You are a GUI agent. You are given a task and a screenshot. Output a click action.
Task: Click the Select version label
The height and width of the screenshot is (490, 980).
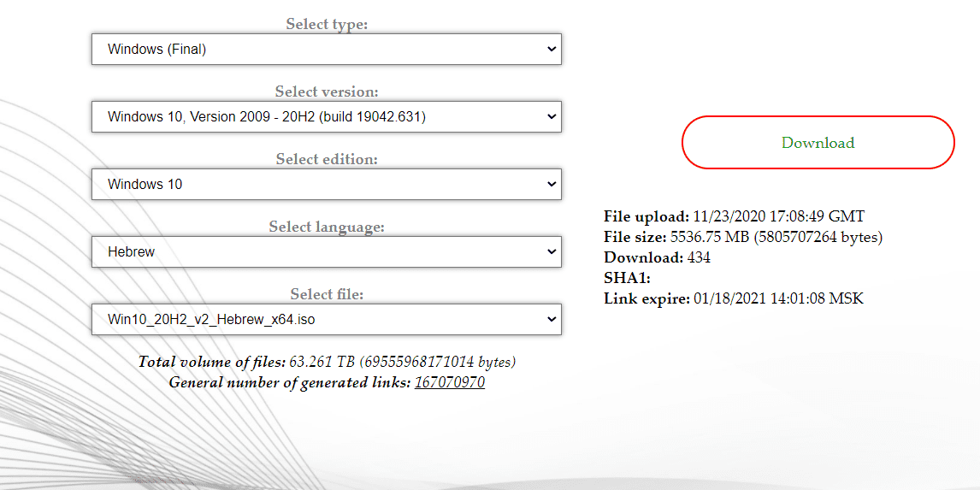[x=327, y=92]
